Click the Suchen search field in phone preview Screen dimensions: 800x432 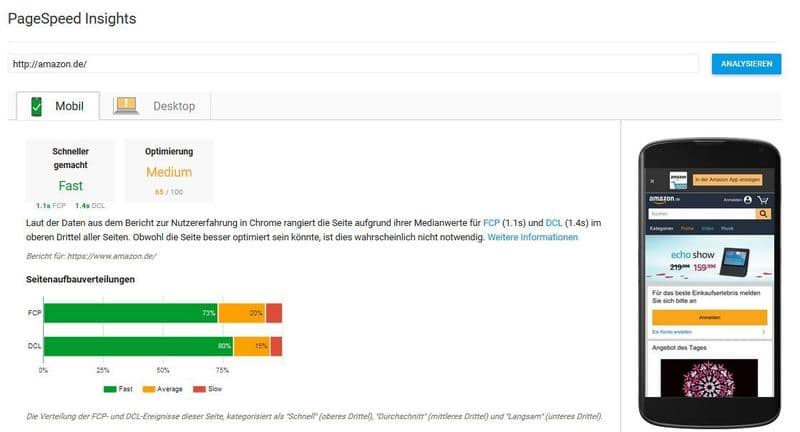(702, 214)
